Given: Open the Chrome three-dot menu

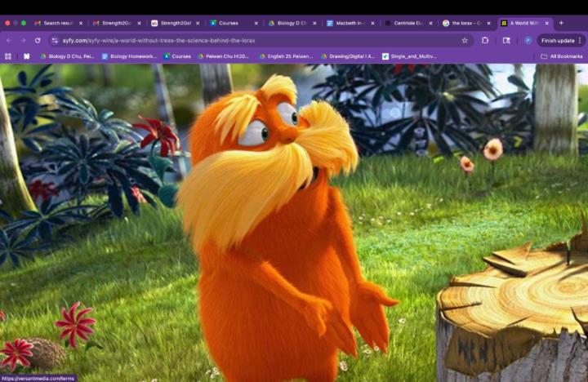Looking at the screenshot, I should [580, 41].
